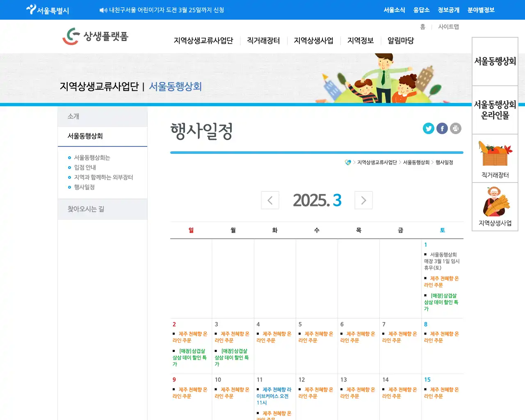Click the 서울동행상회 banner title

[175, 87]
